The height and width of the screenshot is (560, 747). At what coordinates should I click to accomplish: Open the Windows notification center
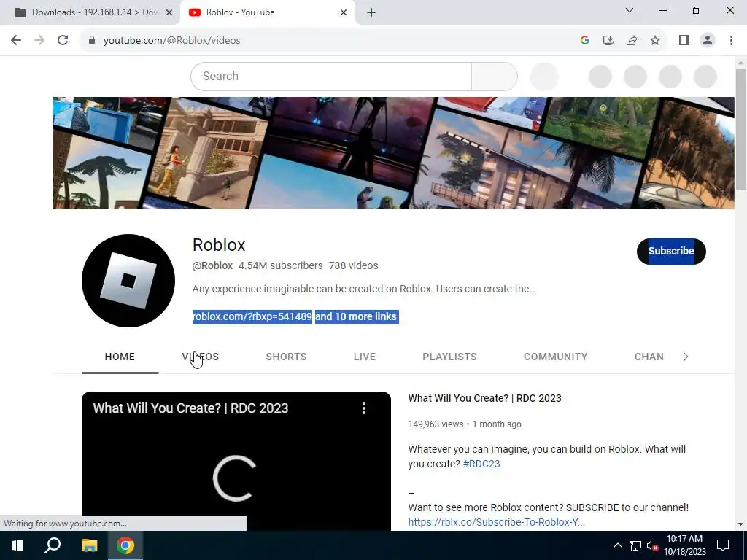point(723,545)
